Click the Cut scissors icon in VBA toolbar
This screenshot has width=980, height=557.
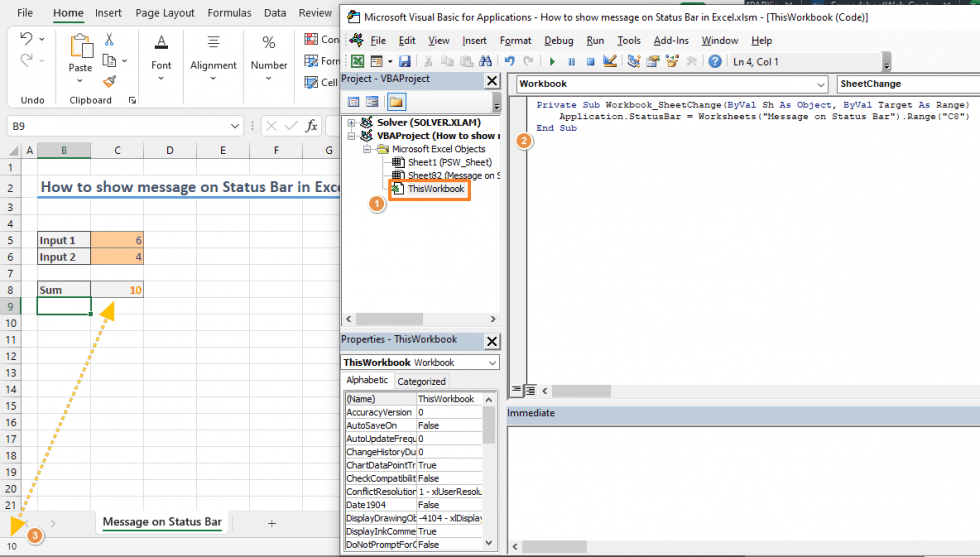click(428, 61)
